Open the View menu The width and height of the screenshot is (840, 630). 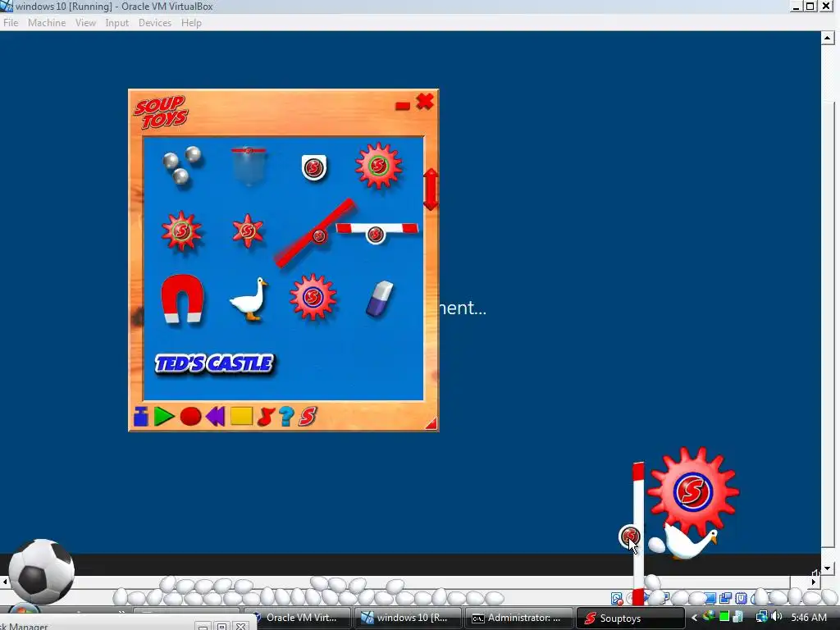[x=85, y=23]
